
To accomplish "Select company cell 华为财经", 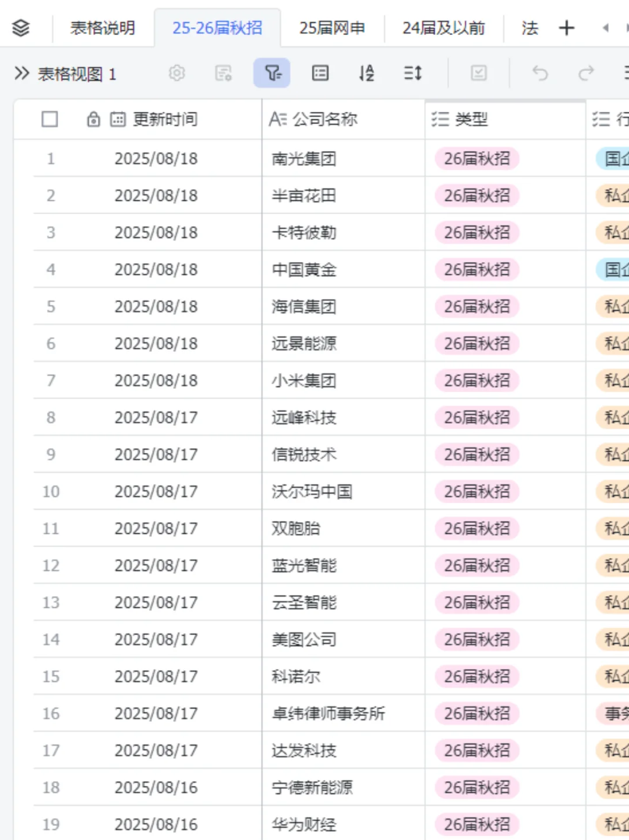I will tap(344, 824).
